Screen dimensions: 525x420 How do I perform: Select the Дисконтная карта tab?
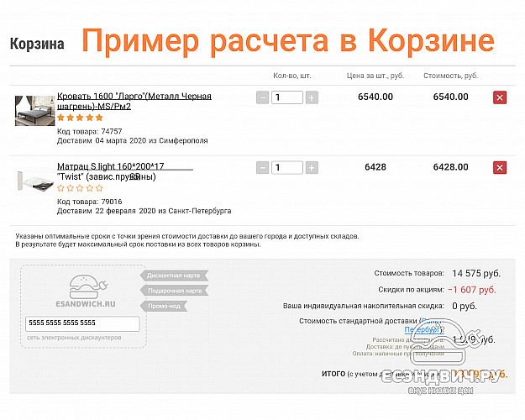173,275
